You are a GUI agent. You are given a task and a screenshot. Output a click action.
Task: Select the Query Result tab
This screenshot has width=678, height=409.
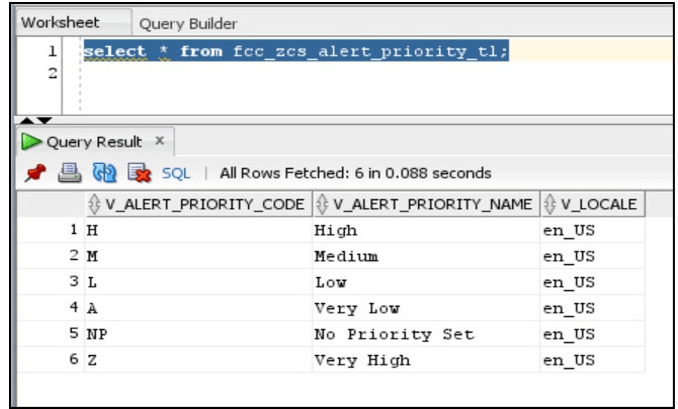click(x=94, y=142)
